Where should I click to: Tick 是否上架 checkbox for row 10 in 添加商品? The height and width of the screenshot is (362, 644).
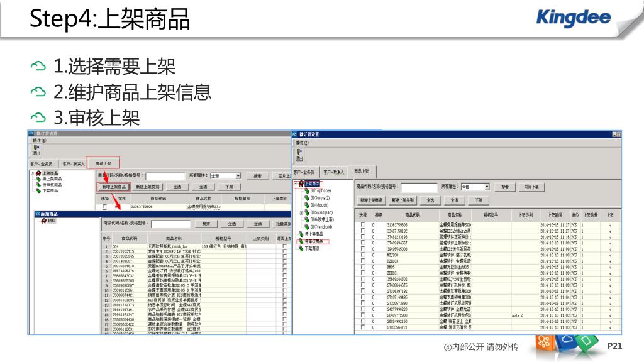(284, 290)
